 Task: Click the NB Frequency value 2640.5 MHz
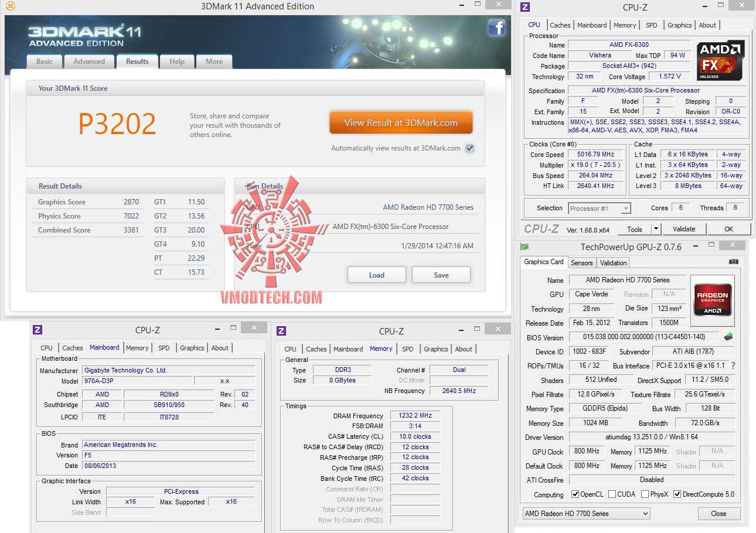coord(458,391)
